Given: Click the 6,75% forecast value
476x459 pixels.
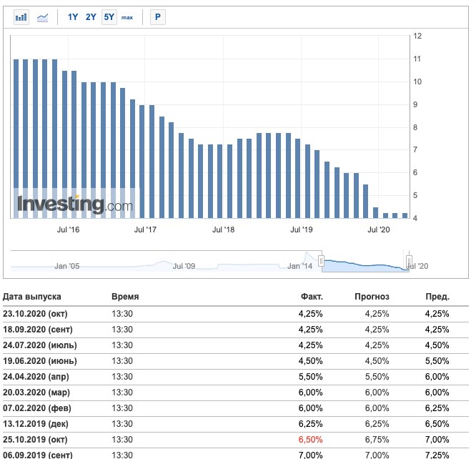Looking at the screenshot, I should [377, 440].
